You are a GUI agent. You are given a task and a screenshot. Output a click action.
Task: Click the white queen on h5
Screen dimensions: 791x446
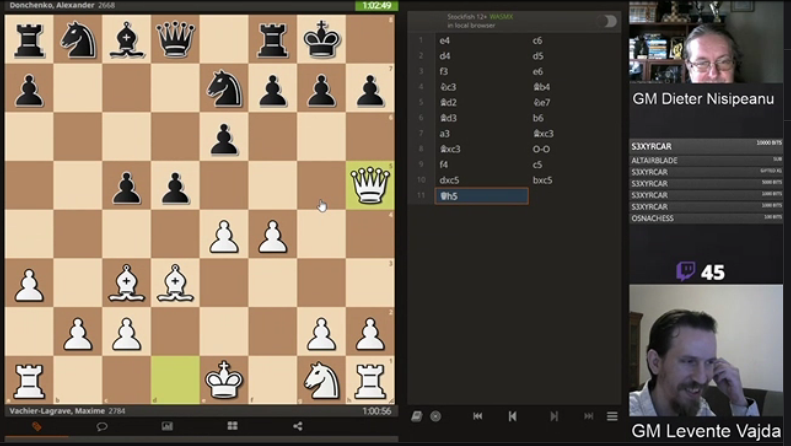point(370,185)
